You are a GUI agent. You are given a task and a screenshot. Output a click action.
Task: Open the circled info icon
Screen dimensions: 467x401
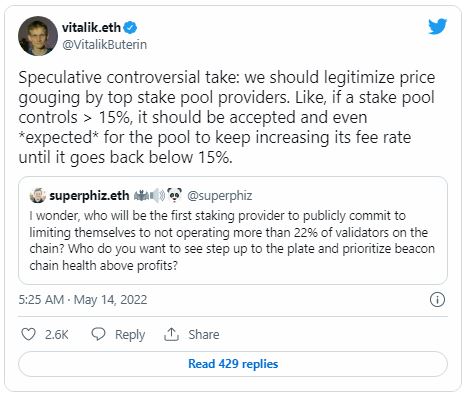(437, 299)
